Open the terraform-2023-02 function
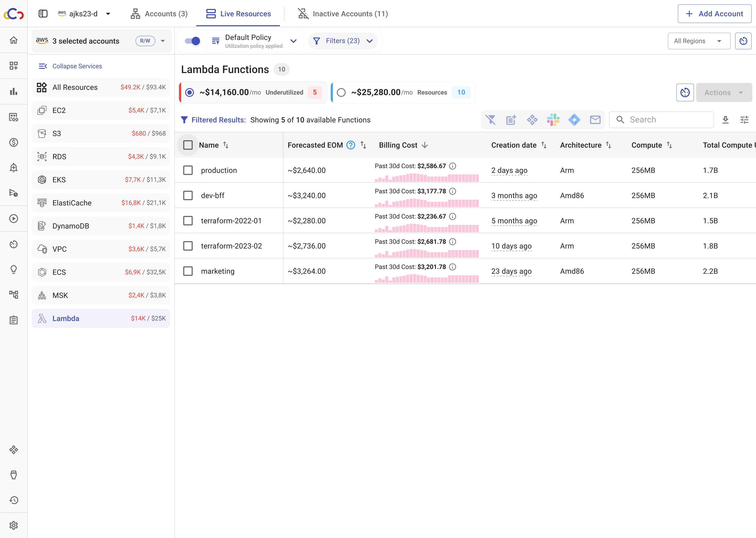Image resolution: width=756 pixels, height=538 pixels. [x=231, y=246]
